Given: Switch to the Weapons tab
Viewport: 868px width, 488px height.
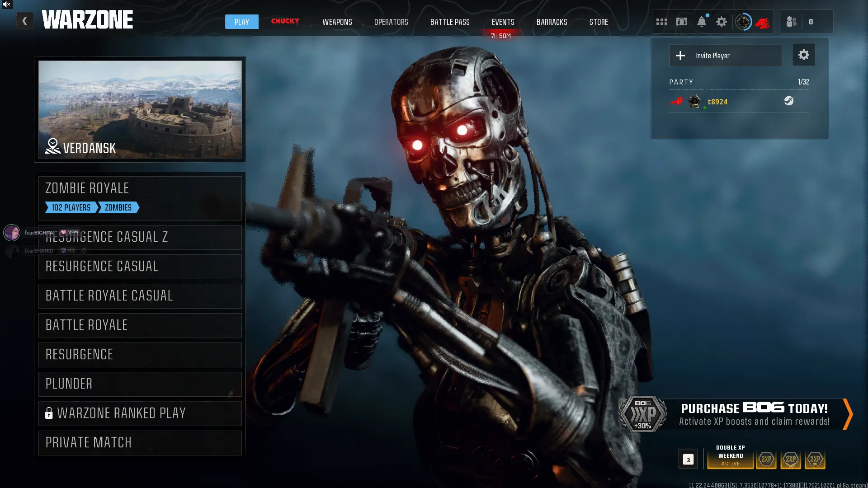Looking at the screenshot, I should (337, 22).
